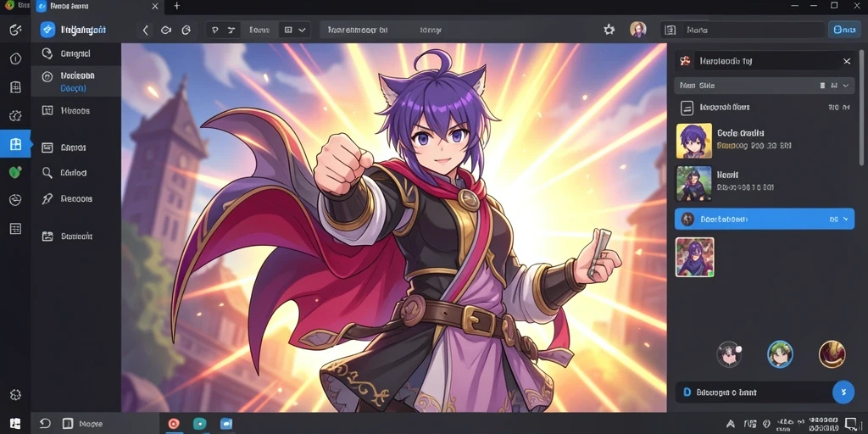The height and width of the screenshot is (434, 868).
Task: Click the back chevron arrow in toolbar
Action: [145, 31]
